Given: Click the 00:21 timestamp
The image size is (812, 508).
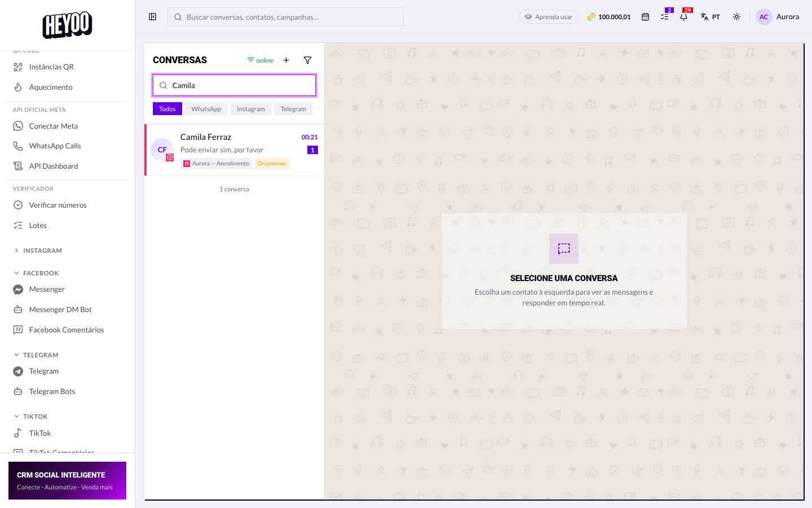Looking at the screenshot, I should click(x=310, y=137).
